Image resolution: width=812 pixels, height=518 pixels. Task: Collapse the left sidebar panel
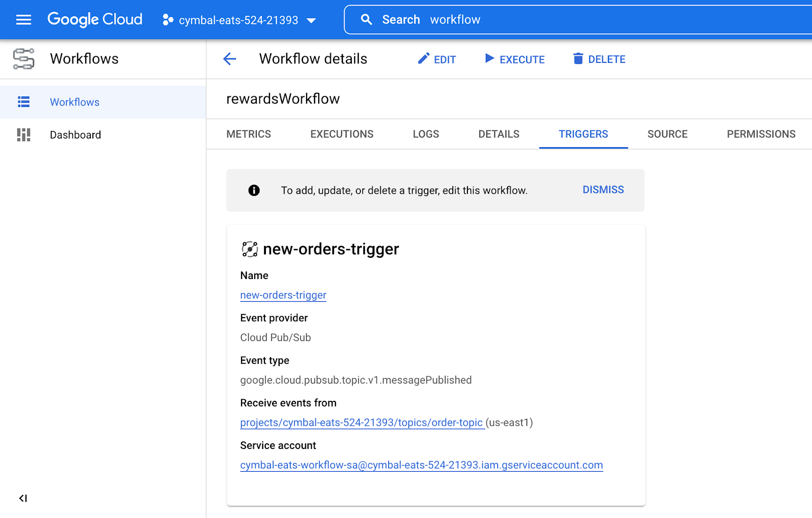pyautogui.click(x=23, y=498)
